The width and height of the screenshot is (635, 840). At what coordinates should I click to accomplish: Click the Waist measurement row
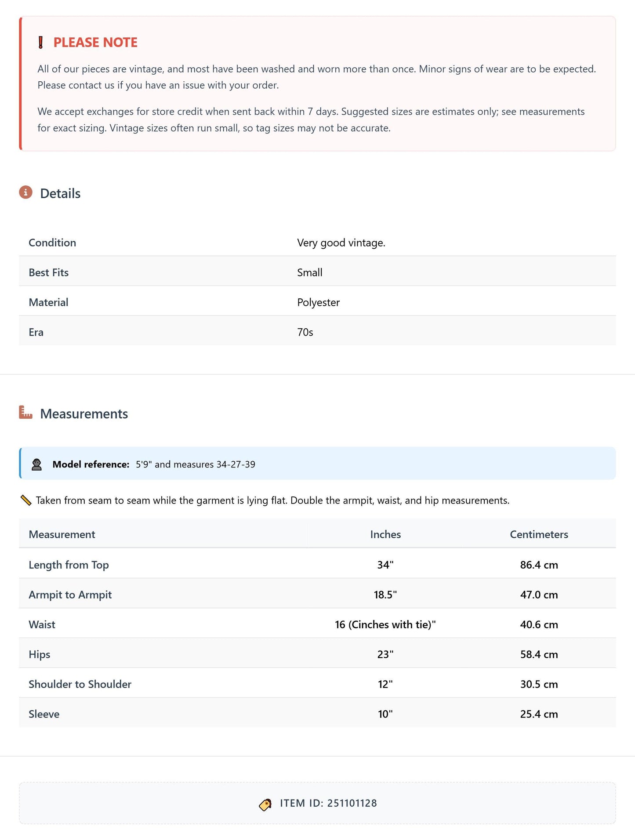tap(317, 623)
